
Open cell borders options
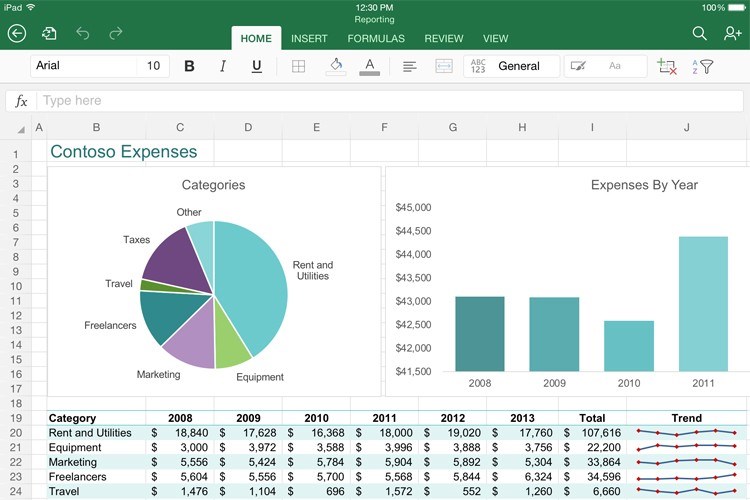298,66
